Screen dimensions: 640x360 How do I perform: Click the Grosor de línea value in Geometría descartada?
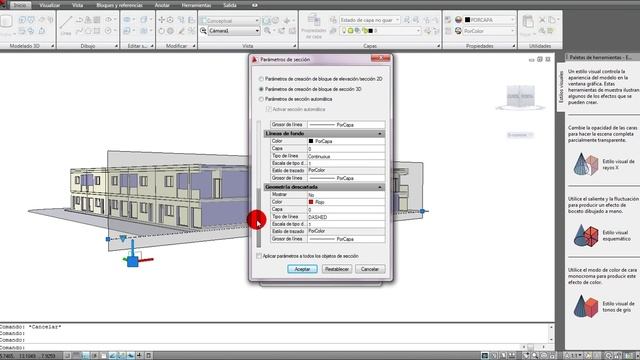tap(346, 239)
